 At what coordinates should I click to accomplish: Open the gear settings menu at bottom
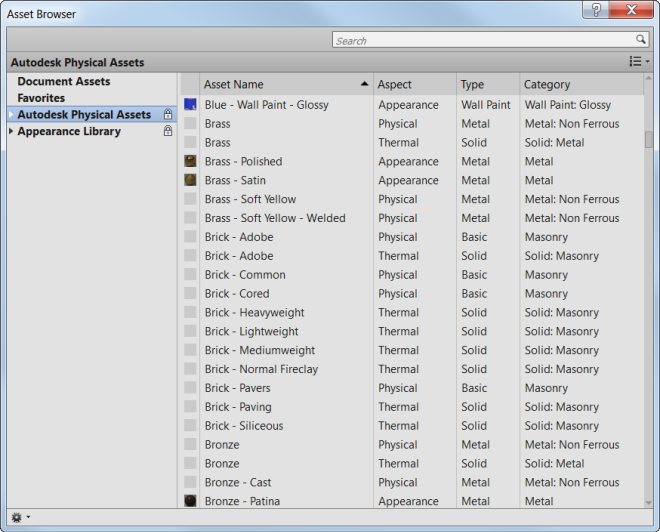click(x=20, y=517)
